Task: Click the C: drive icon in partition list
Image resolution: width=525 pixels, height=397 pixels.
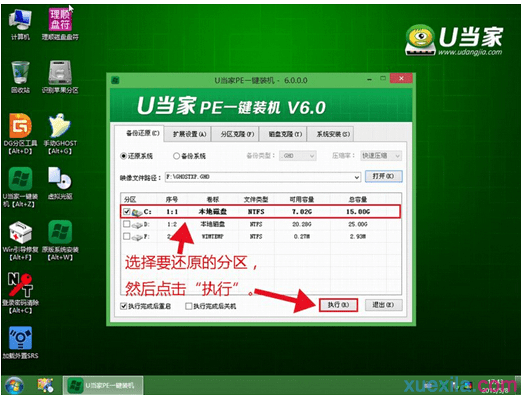Action: [x=137, y=212]
